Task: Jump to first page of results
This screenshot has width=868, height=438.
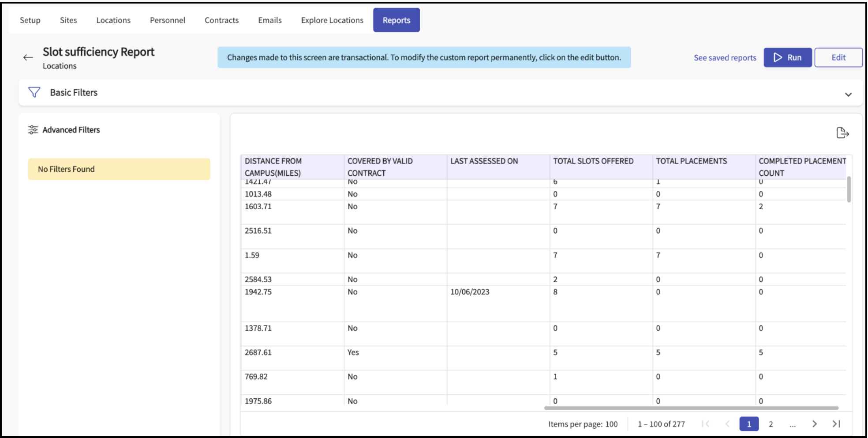Action: coord(706,424)
